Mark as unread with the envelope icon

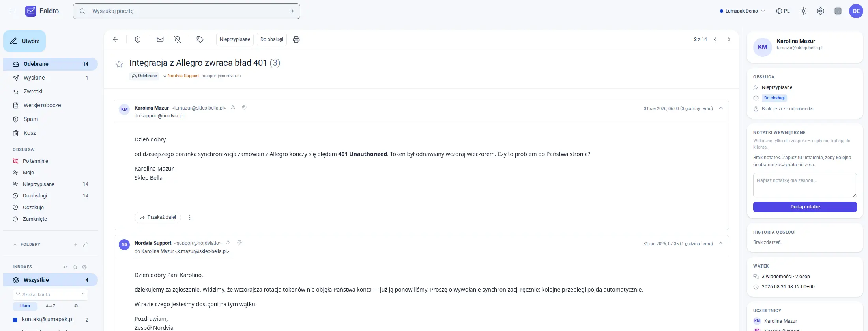coord(160,39)
